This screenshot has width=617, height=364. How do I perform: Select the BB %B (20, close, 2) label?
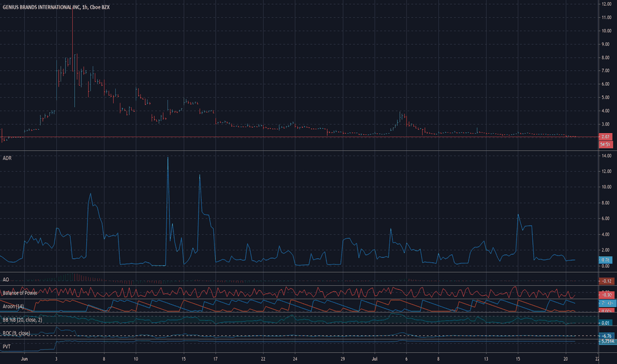(22, 320)
